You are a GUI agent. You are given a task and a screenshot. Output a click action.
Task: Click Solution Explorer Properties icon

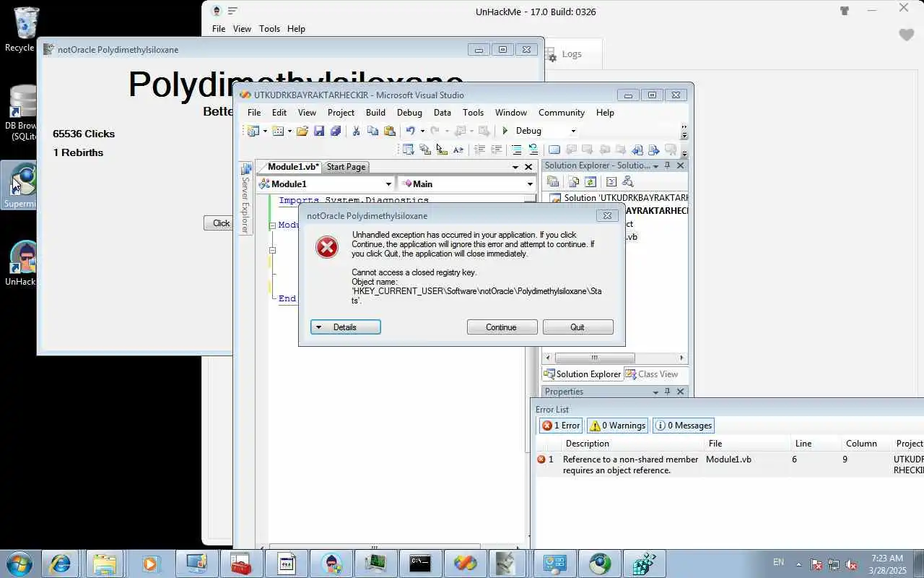coord(553,181)
